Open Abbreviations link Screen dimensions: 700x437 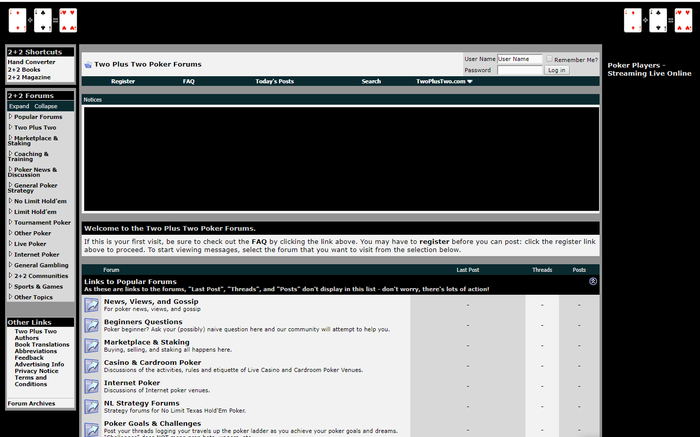pyautogui.click(x=36, y=351)
